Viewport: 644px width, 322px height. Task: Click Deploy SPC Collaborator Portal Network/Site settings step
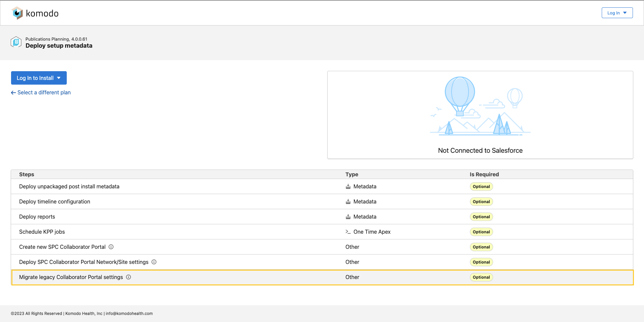pyautogui.click(x=84, y=262)
